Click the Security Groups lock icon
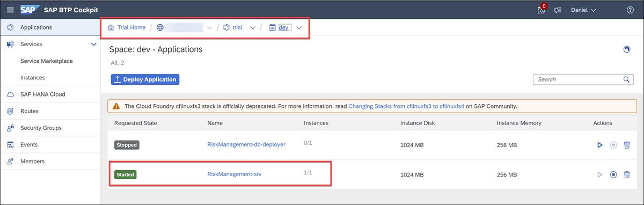 click(x=10, y=128)
